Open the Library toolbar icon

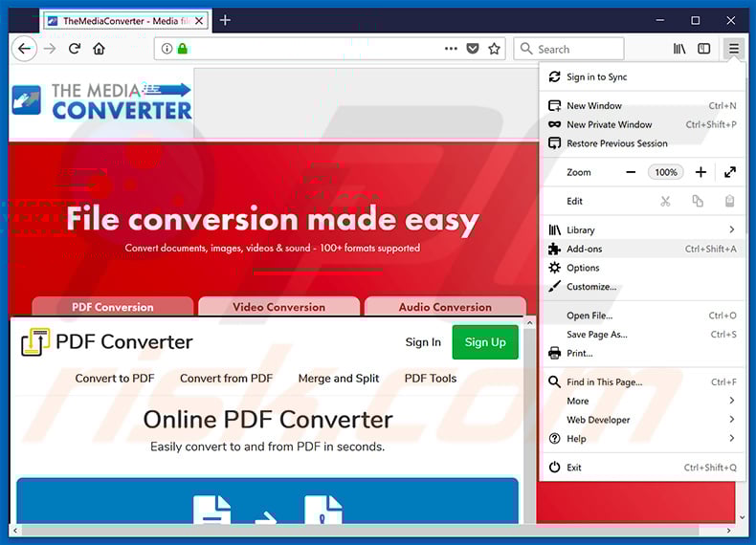[x=679, y=49]
